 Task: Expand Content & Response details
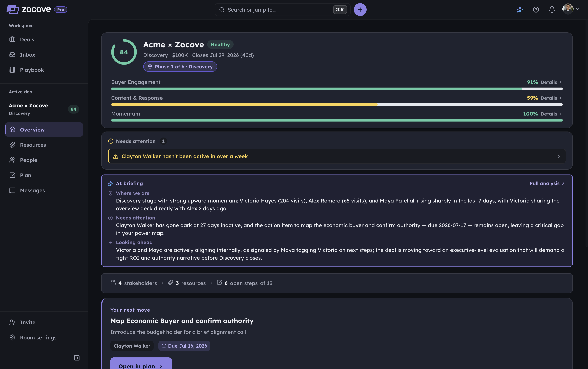pyautogui.click(x=551, y=98)
